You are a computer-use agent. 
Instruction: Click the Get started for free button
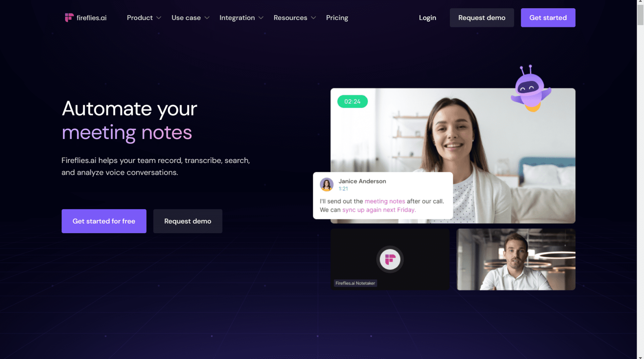(x=104, y=221)
